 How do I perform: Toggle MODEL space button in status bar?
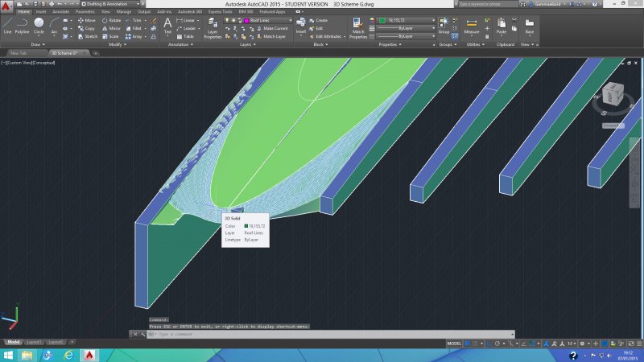click(456, 343)
